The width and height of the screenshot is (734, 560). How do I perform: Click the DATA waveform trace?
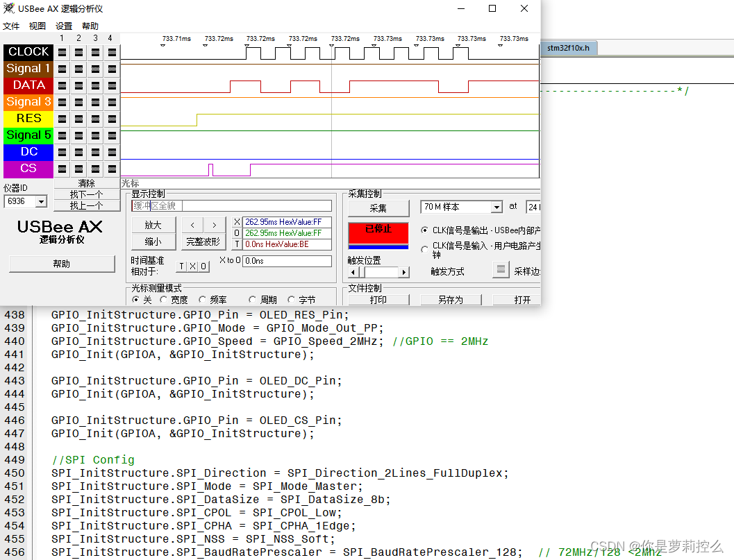tap(330, 87)
